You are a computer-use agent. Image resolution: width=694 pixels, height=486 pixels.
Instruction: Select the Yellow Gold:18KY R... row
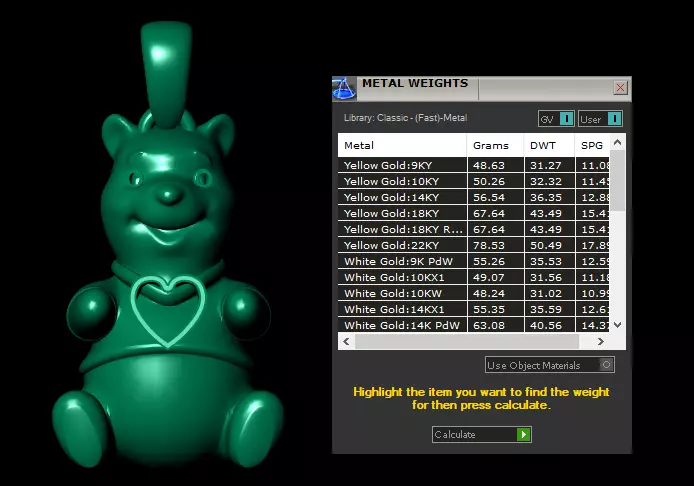coord(474,229)
